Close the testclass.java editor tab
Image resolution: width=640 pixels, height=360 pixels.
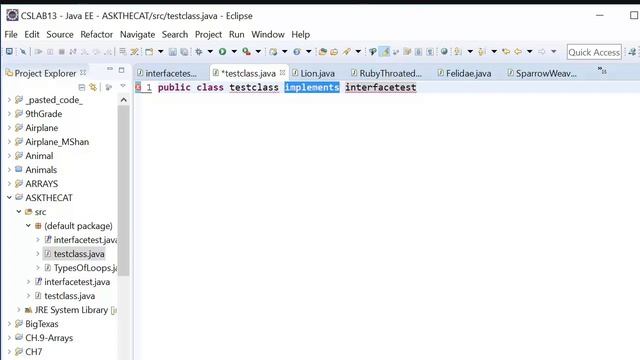282,72
